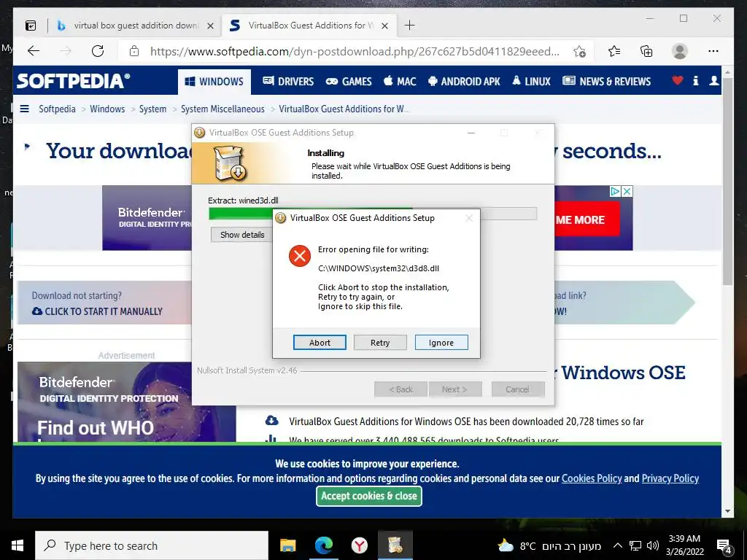
Task: Open the Cookies Policy link
Action: (x=592, y=478)
